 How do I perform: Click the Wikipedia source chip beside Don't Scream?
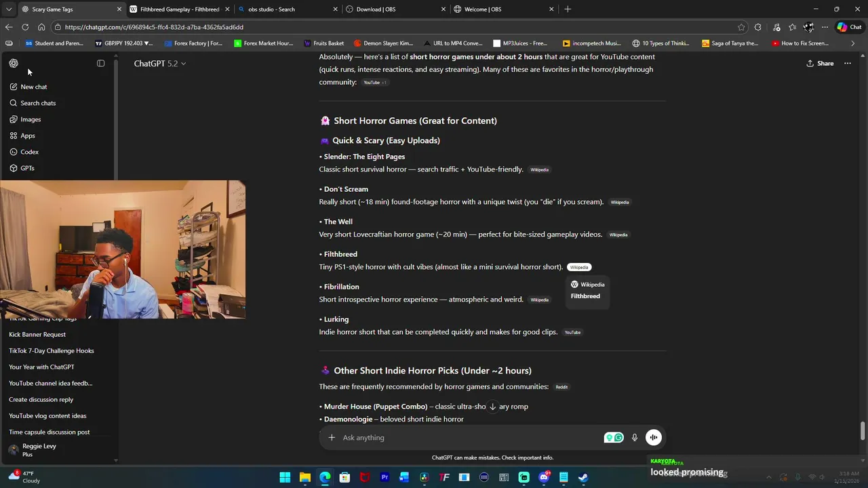pyautogui.click(x=619, y=202)
